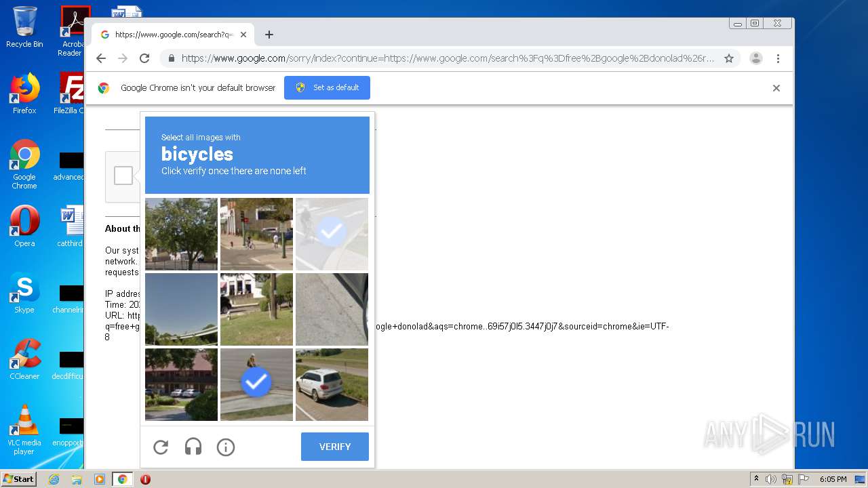Click the volume speaker tray icon
The image size is (868, 488).
771,479
